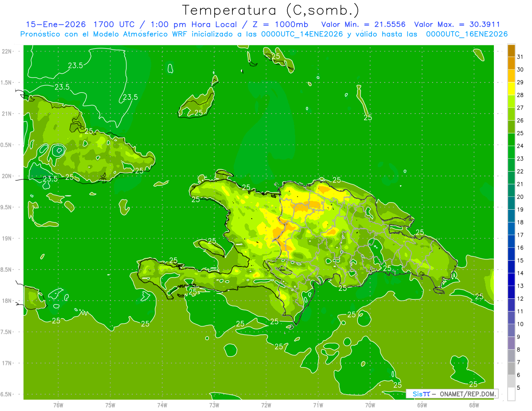Click the legend value '28'
The width and height of the screenshot is (532, 411).
coord(520,95)
